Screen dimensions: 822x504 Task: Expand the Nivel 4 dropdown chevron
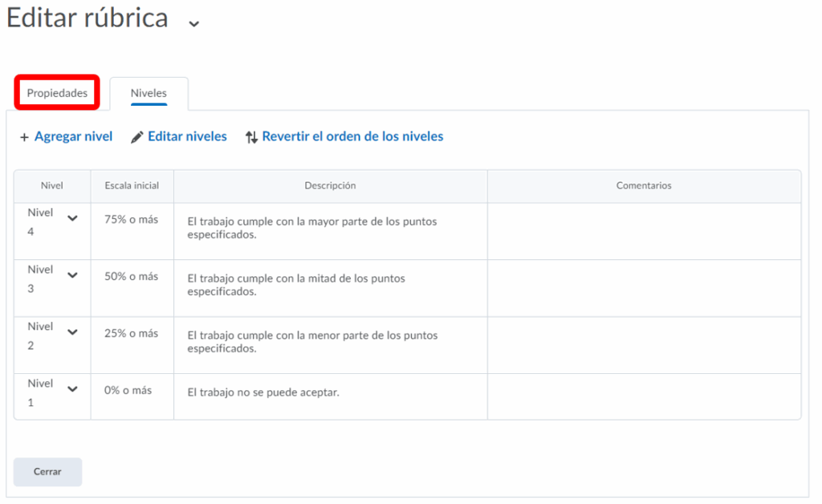pos(72,218)
